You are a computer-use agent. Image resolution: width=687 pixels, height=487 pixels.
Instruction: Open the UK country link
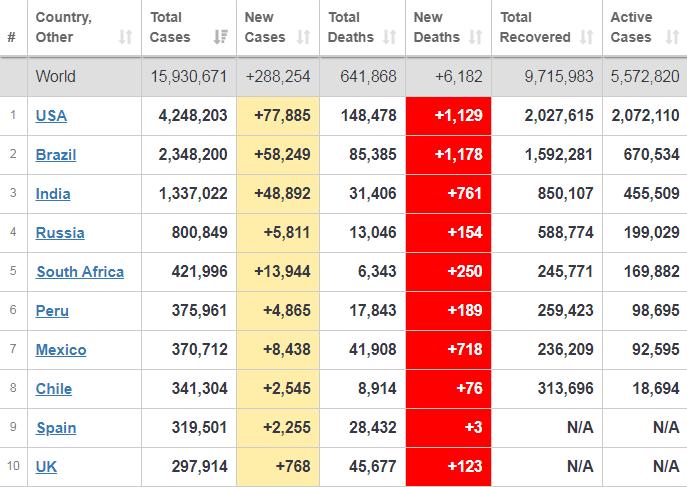46,467
